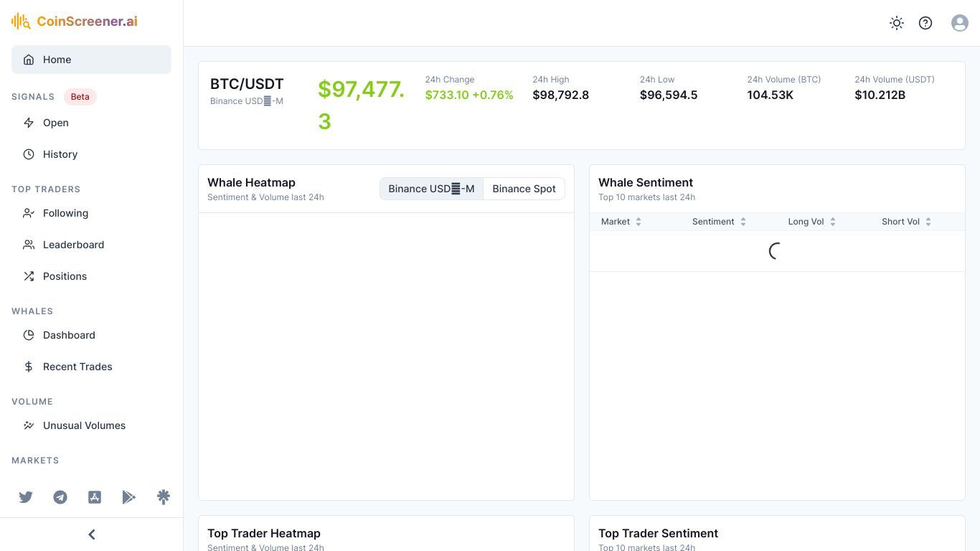This screenshot has height=551, width=980.
Task: Open the Apple App Store icon
Action: 95,497
